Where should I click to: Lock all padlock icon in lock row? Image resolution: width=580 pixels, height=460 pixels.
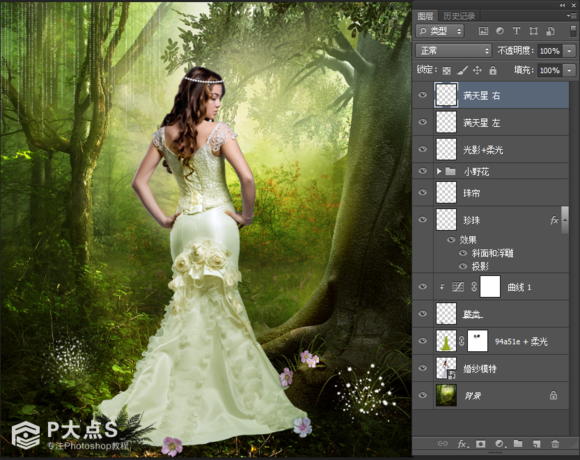tap(493, 70)
